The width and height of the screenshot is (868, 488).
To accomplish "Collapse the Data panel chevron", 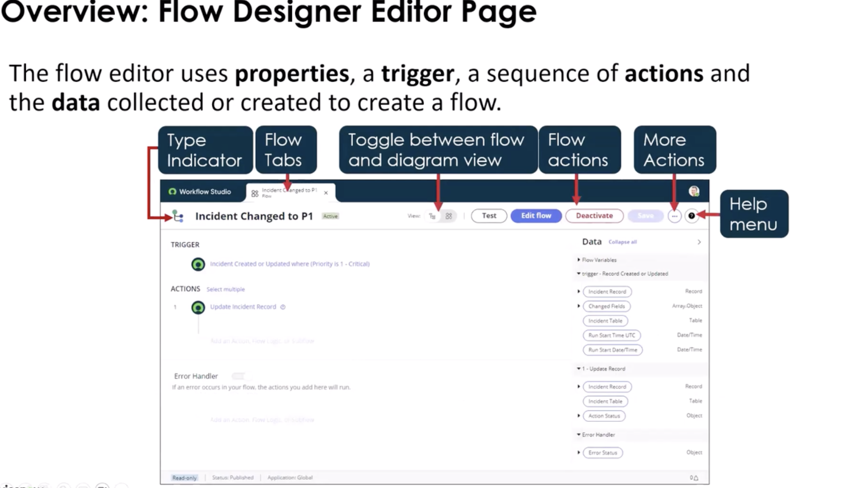I will point(699,242).
